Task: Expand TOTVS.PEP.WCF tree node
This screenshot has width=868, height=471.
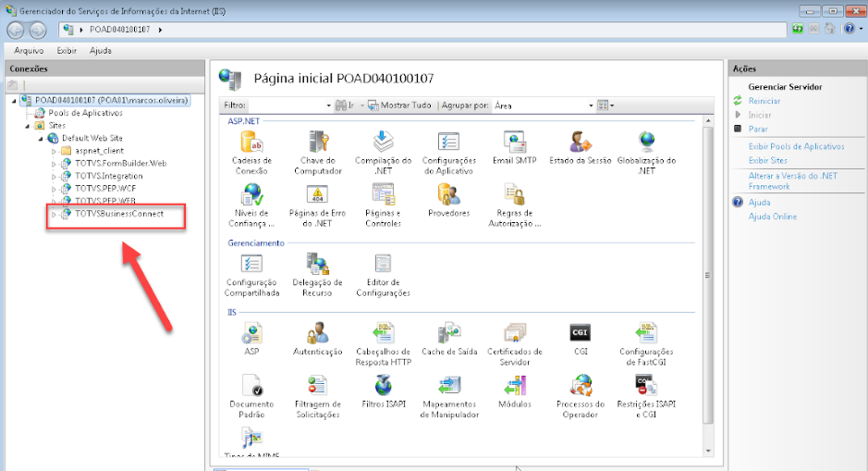Action: tap(54, 190)
